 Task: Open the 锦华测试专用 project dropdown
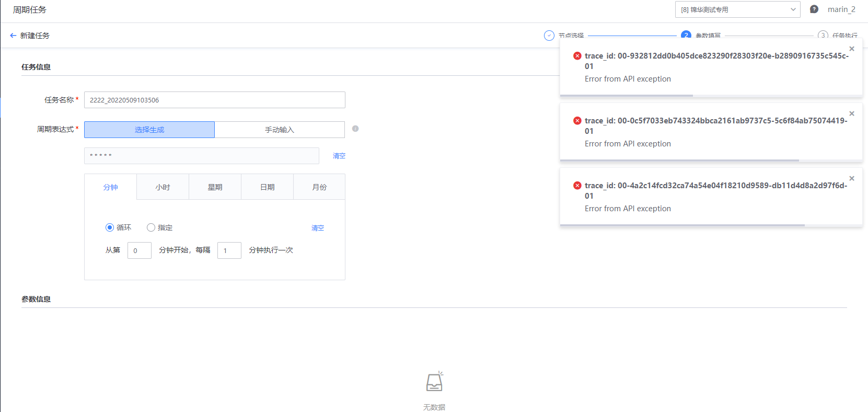(737, 9)
